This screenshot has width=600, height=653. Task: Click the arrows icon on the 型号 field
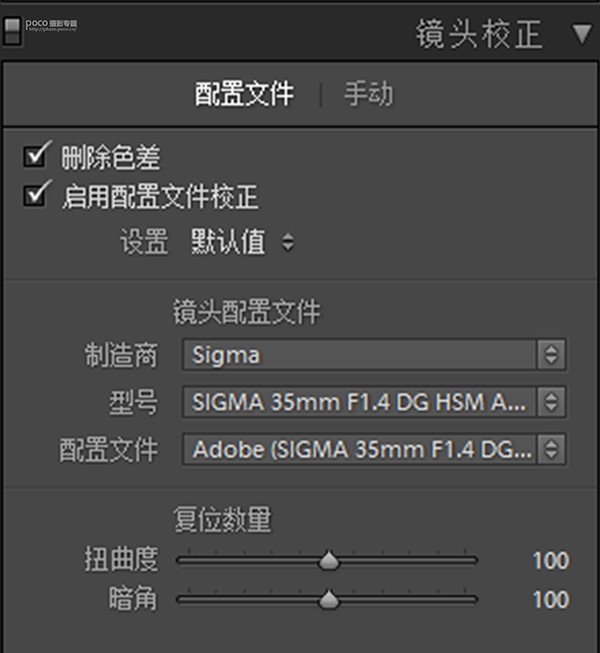pos(551,402)
